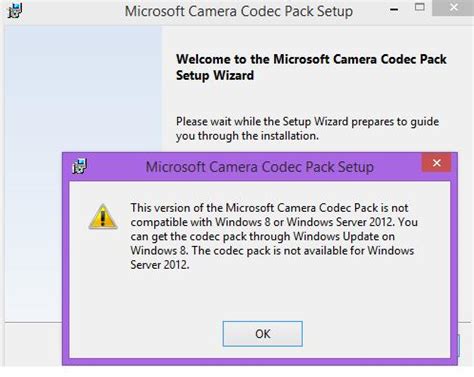
Task: Minimize the Camera Codec Pack Setup window
Action: click(394, 9)
